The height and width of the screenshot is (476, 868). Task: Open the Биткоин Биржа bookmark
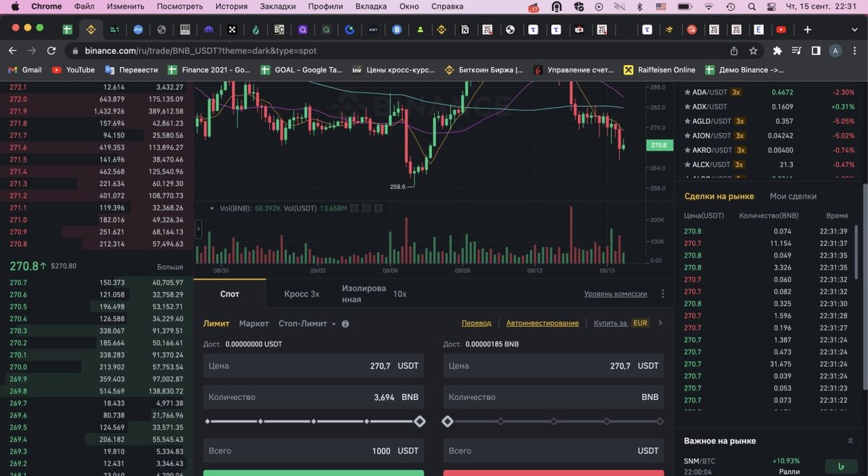point(484,70)
